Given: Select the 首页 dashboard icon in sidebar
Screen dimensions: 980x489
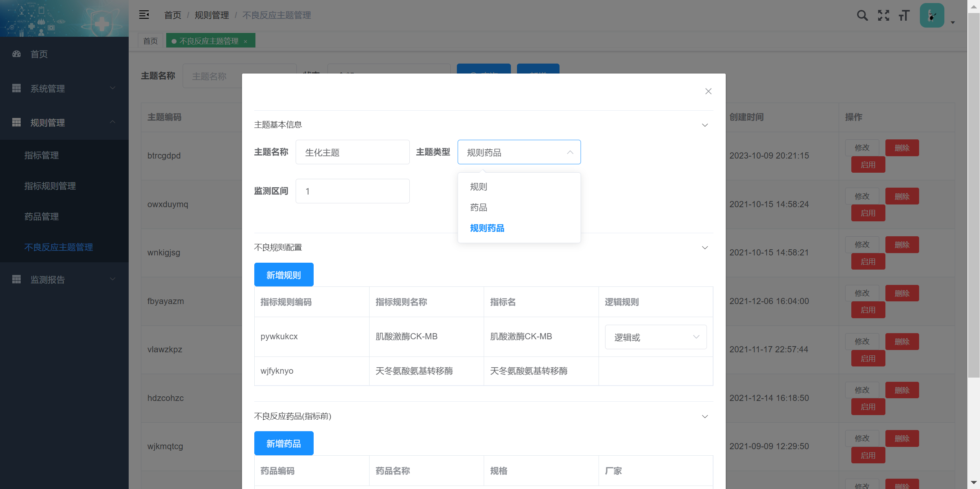Looking at the screenshot, I should pyautogui.click(x=16, y=54).
